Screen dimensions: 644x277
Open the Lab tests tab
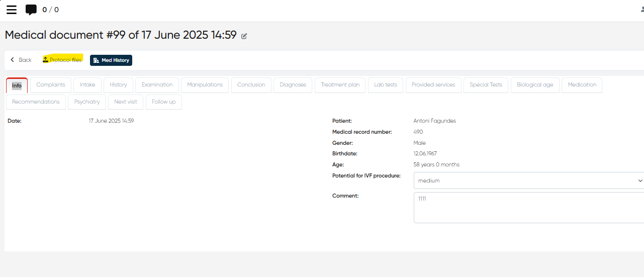pos(386,85)
